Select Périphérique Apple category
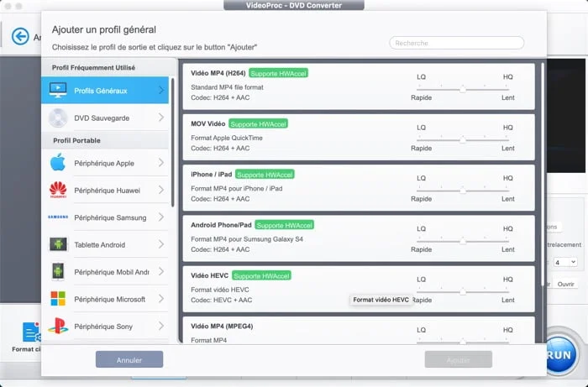588x387 pixels. point(105,163)
